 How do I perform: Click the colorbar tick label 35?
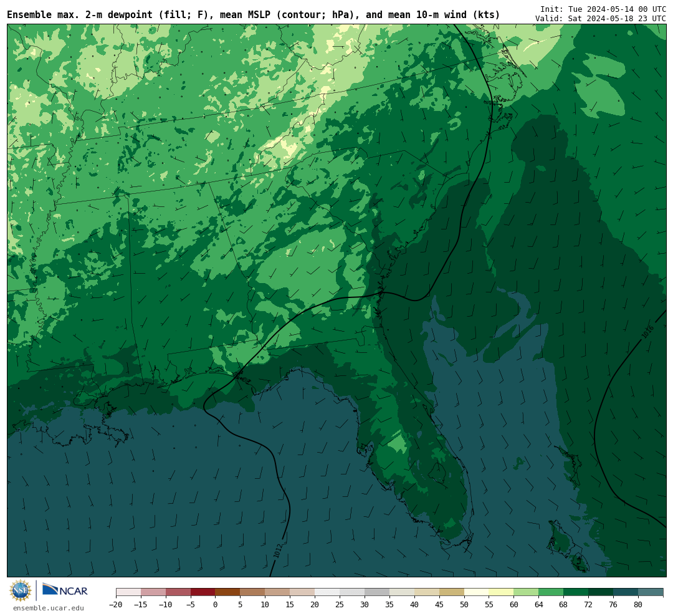tap(389, 605)
